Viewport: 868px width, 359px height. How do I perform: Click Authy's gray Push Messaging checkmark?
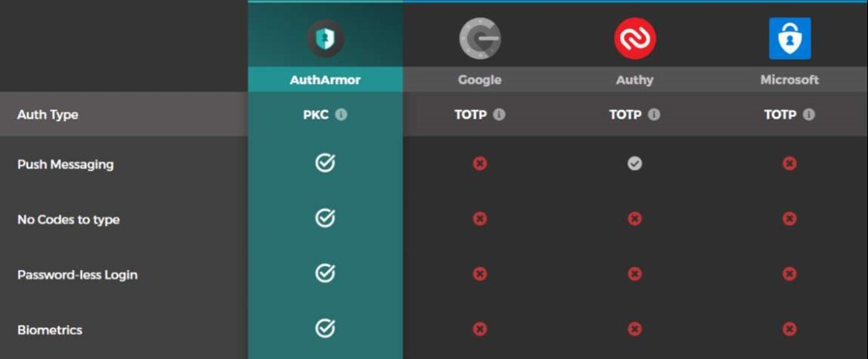[x=635, y=164]
